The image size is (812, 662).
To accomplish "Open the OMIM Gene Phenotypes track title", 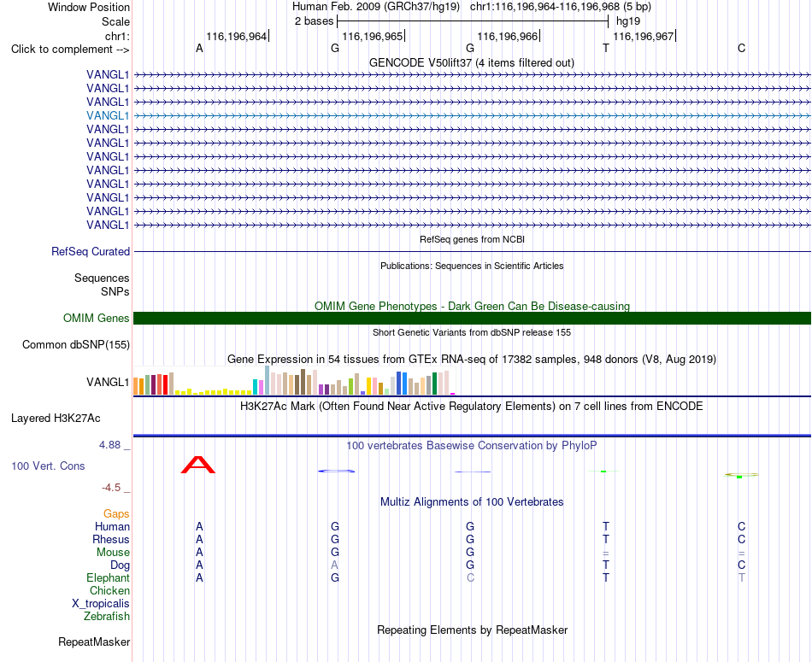I will [472, 306].
